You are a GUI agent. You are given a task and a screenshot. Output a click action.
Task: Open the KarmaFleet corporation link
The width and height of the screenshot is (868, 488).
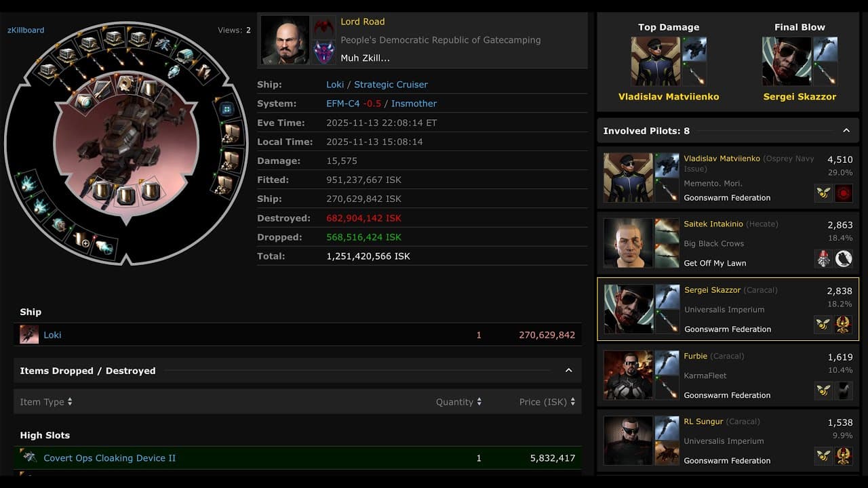(x=705, y=375)
